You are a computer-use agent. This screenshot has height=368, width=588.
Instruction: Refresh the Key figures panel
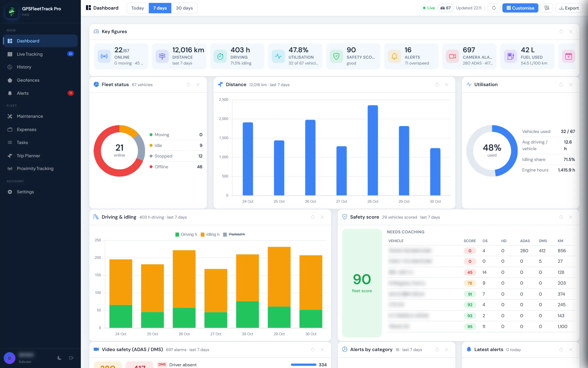(561, 32)
